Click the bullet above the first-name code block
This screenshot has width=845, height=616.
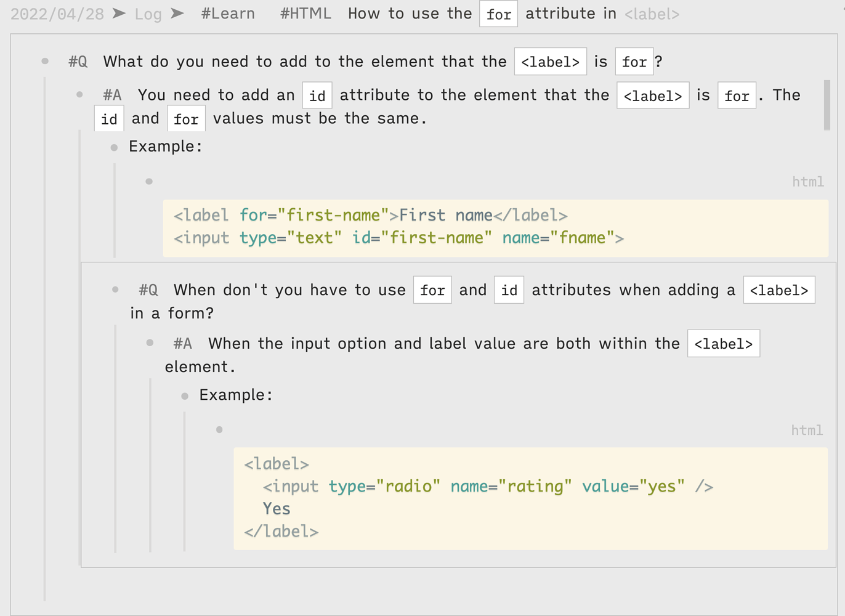(x=149, y=181)
